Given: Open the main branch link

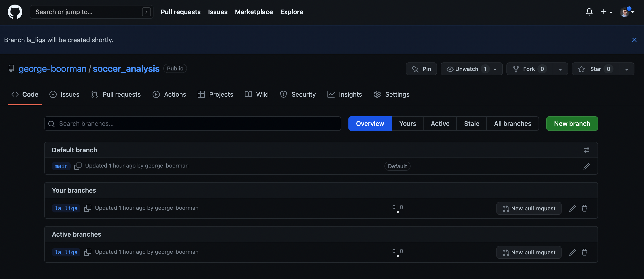Looking at the screenshot, I should (x=61, y=166).
